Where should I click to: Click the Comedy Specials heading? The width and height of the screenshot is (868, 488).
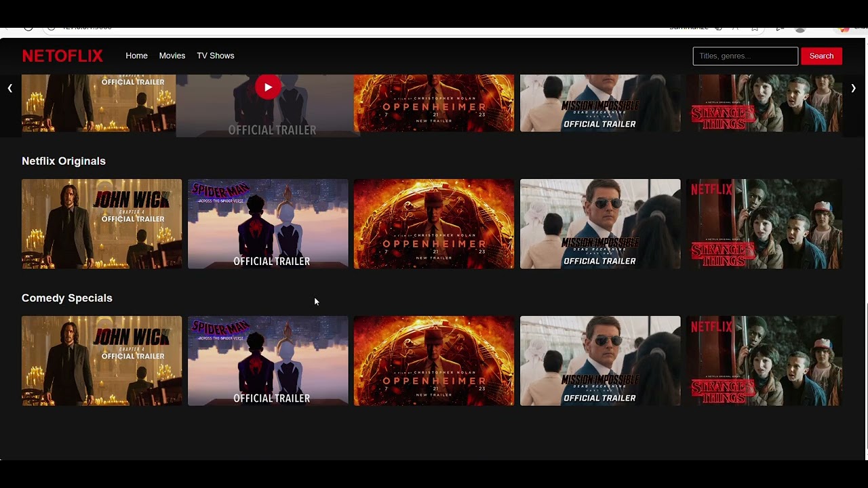pyautogui.click(x=67, y=298)
